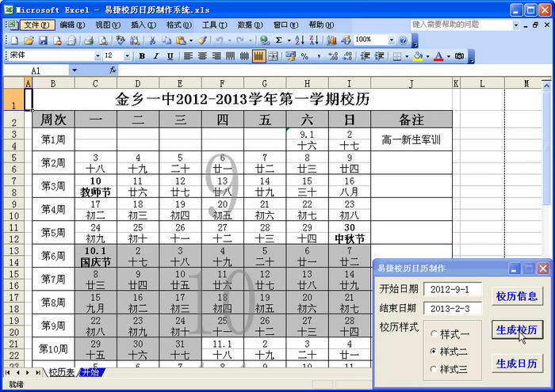
Task: Run the spelling check
Action: point(121,40)
